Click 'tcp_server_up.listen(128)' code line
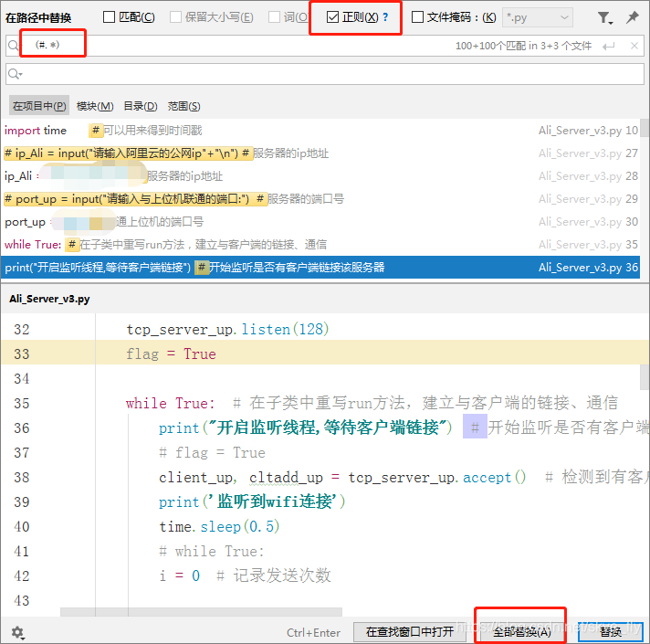This screenshot has width=650, height=644. [x=227, y=329]
